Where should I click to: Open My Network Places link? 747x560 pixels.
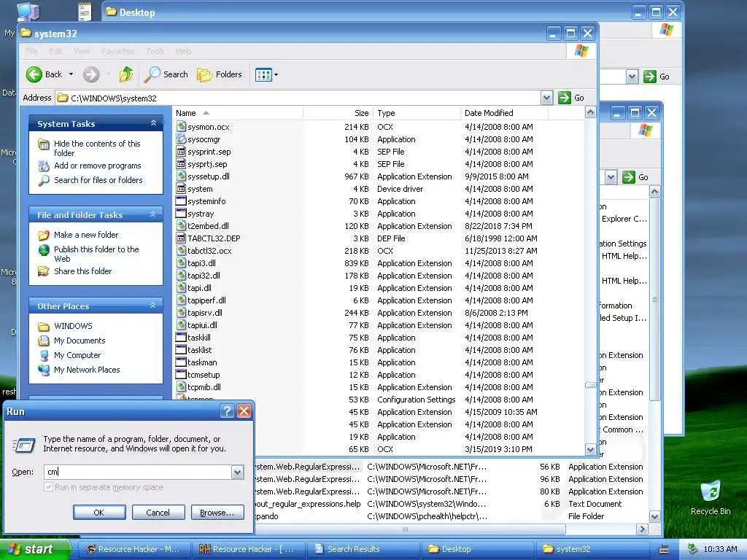click(87, 370)
